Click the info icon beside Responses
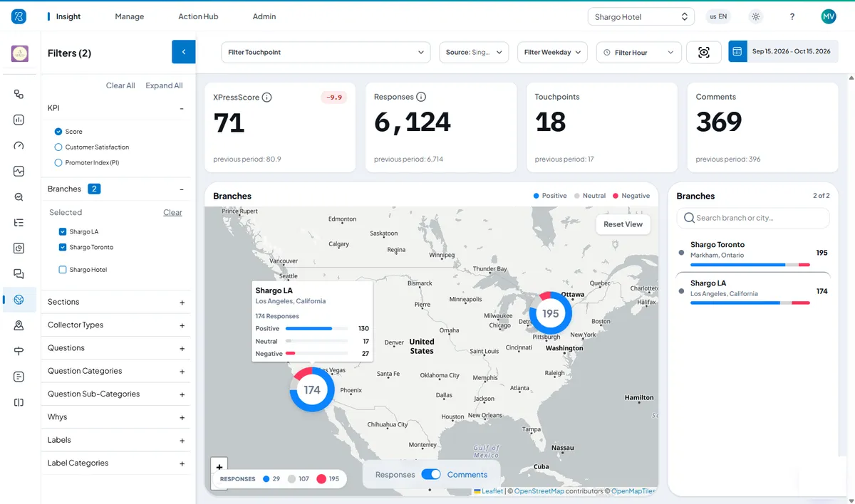 tap(421, 97)
